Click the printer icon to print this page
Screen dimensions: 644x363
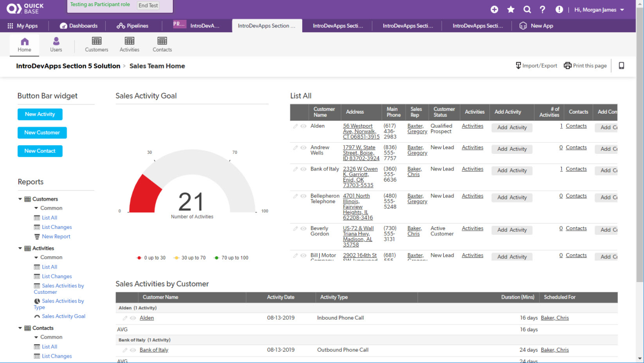(x=567, y=65)
